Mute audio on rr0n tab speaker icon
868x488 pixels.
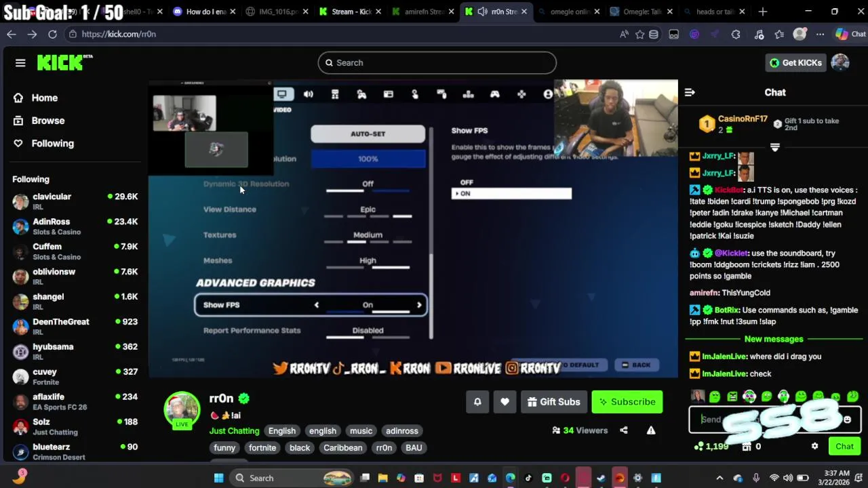pyautogui.click(x=482, y=12)
